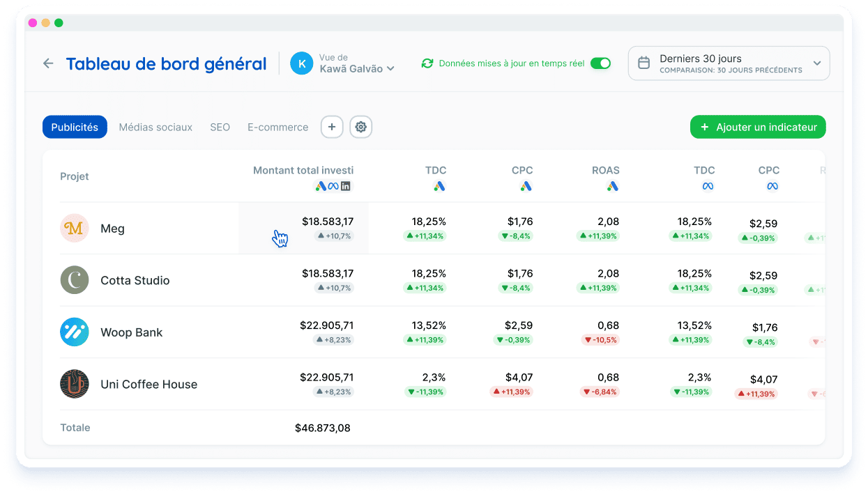Click Woop Bank's $22.905,71 amount

(x=327, y=325)
